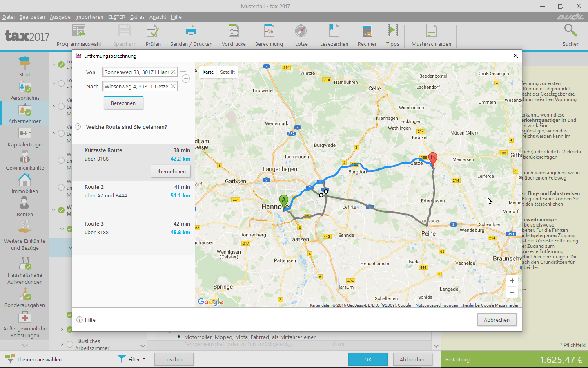Click the Prüfen check icon
This screenshot has width=588, height=368.
pyautogui.click(x=153, y=31)
